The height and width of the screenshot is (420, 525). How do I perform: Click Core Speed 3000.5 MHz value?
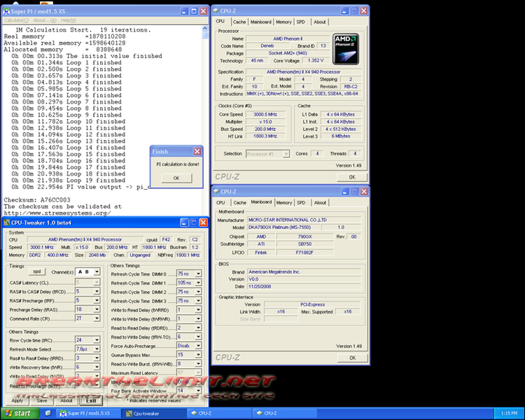[x=265, y=115]
